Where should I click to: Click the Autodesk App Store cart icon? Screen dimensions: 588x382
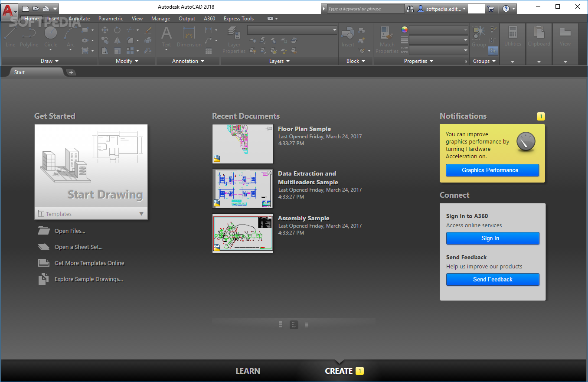(491, 8)
